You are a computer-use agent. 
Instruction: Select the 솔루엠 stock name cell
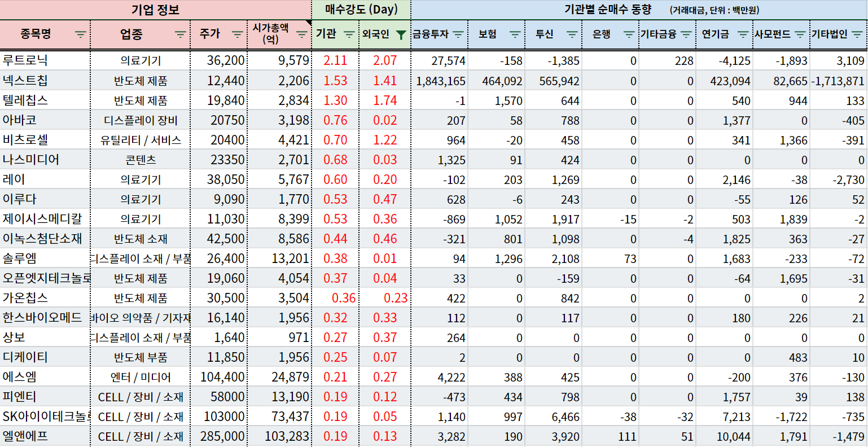click(x=45, y=258)
